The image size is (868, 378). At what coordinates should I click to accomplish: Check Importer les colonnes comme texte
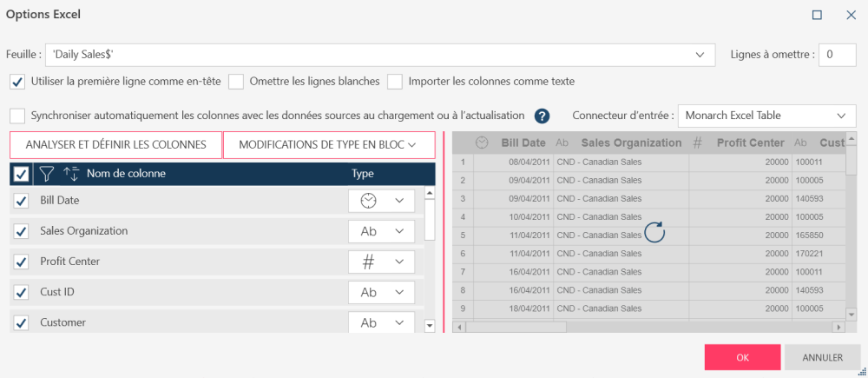pos(395,82)
